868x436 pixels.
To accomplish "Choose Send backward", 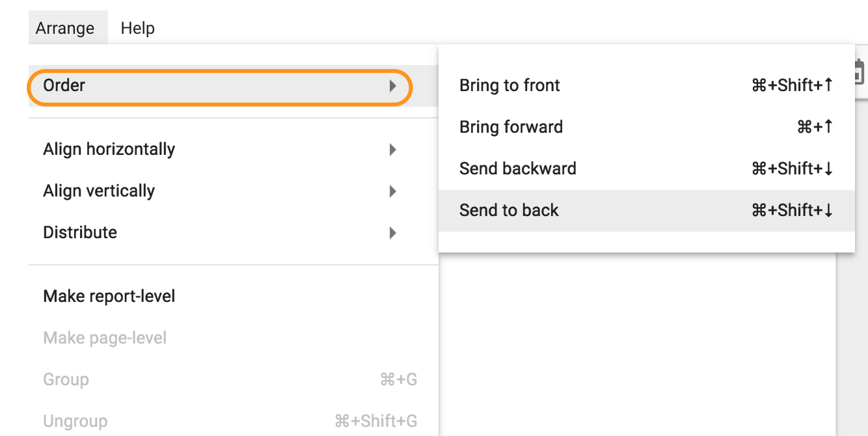I will coord(517,169).
